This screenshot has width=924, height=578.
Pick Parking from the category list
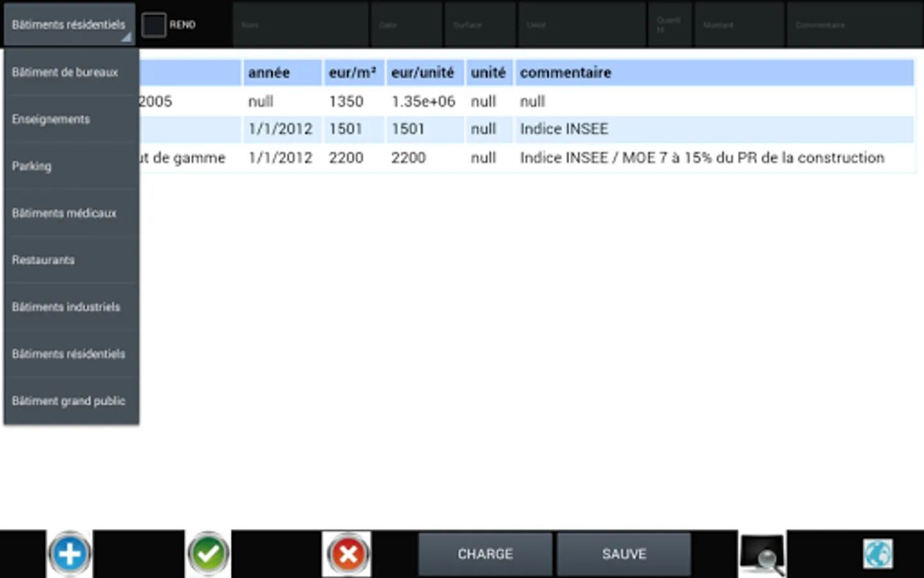pos(71,166)
